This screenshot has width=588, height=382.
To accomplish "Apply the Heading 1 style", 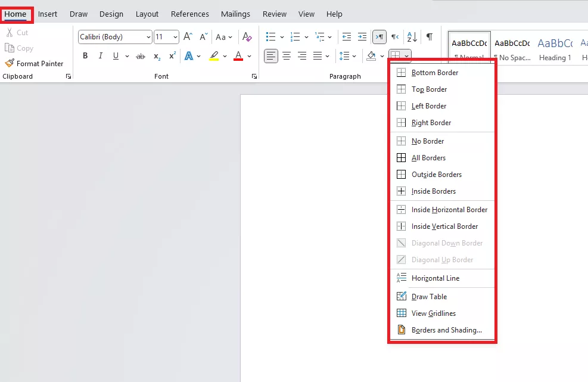I will click(x=555, y=48).
